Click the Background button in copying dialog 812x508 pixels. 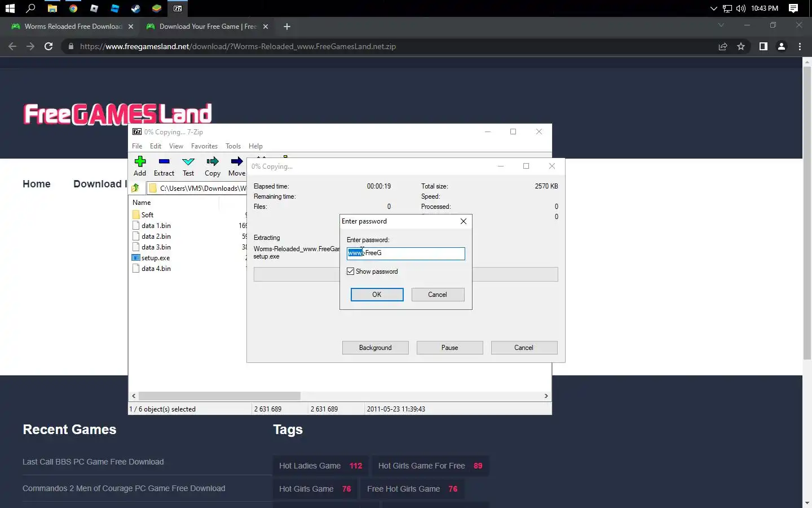pos(375,348)
